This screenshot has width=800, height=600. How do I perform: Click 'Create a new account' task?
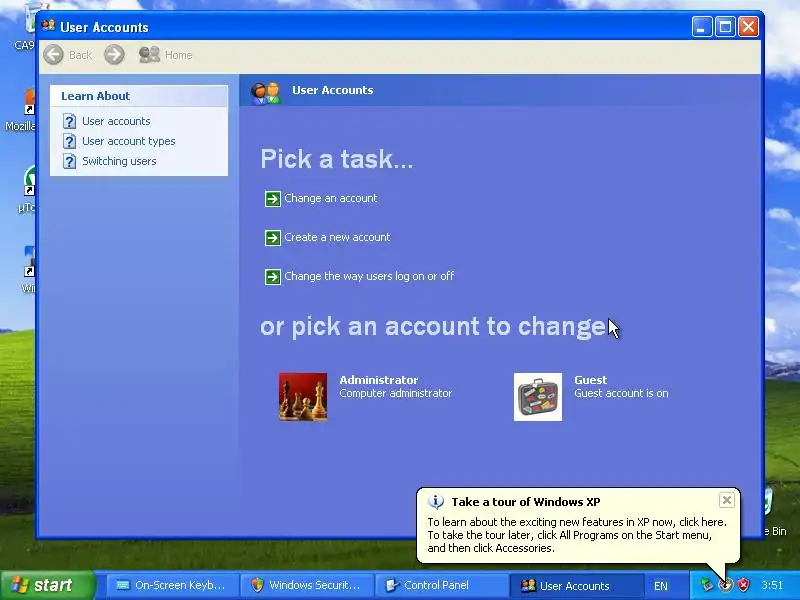[337, 237]
